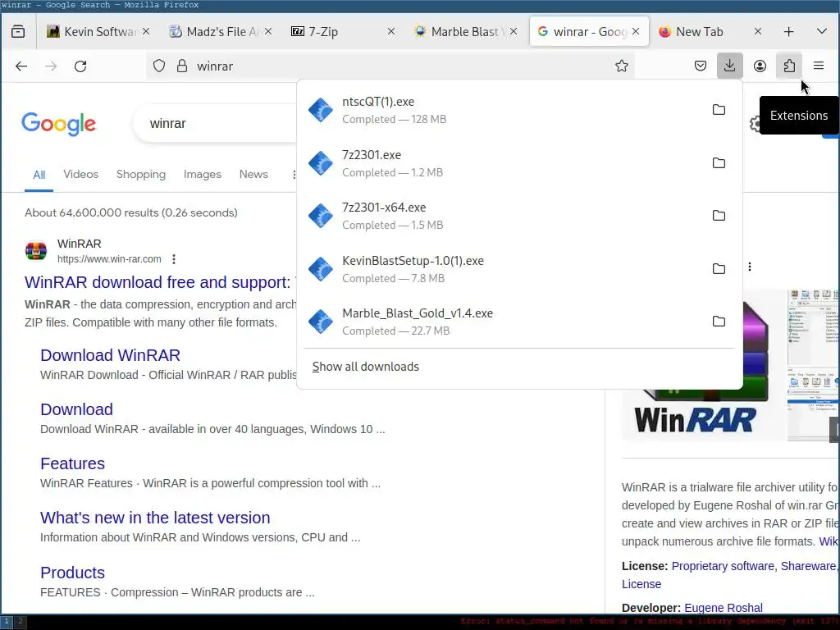Click the Marble_Blast_Gold file icon

click(321, 322)
